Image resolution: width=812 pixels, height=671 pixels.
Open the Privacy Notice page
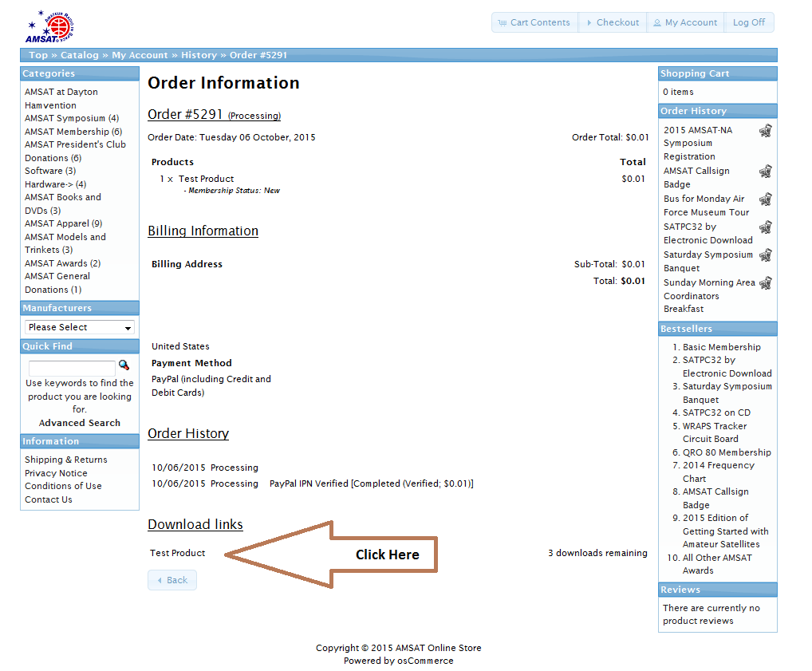(x=56, y=473)
